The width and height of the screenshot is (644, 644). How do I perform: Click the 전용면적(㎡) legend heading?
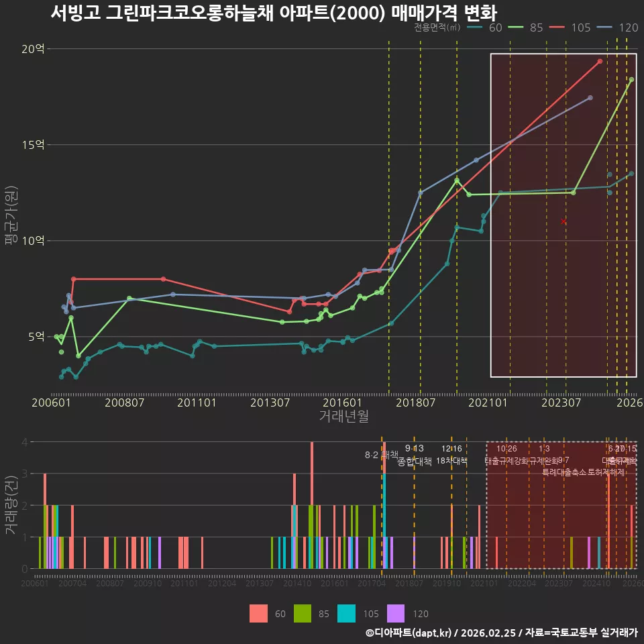[x=437, y=27]
